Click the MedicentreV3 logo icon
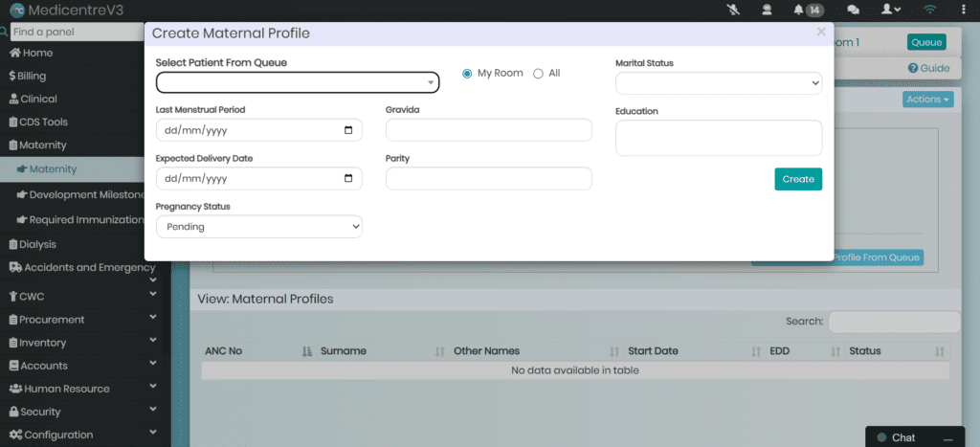The image size is (980, 447). click(x=17, y=10)
